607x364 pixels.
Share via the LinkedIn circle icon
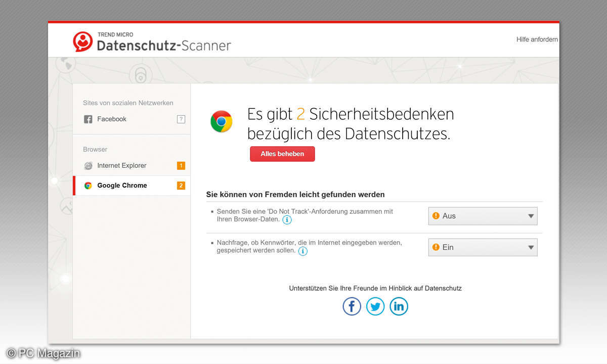pyautogui.click(x=399, y=306)
